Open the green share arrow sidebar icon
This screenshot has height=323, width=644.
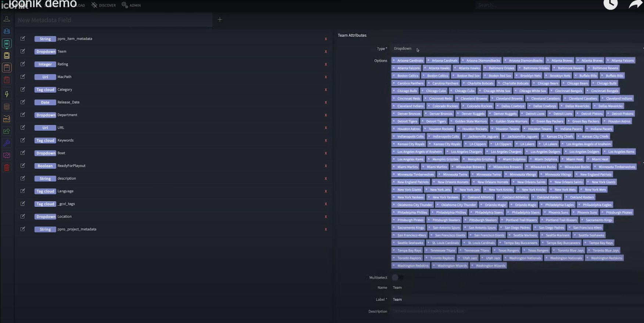coord(7,131)
